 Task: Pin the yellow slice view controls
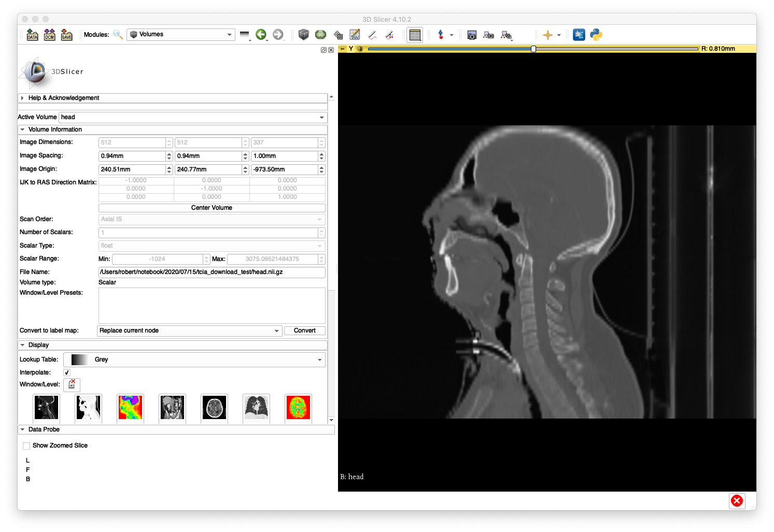tap(343, 48)
